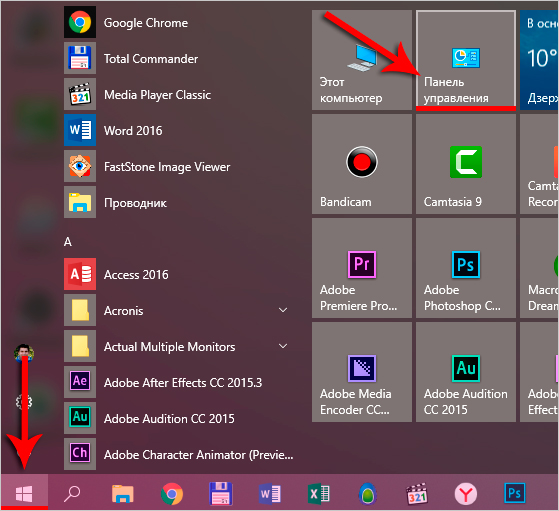The height and width of the screenshot is (511, 559).
Task: Launch Adobe Audition CC 2015 in app list
Action: tap(178, 418)
